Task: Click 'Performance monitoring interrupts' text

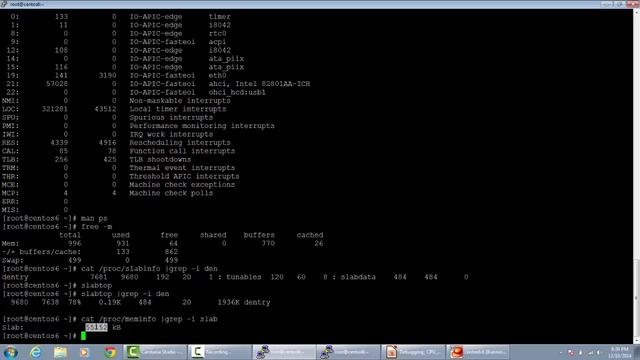Action: tap(202, 126)
